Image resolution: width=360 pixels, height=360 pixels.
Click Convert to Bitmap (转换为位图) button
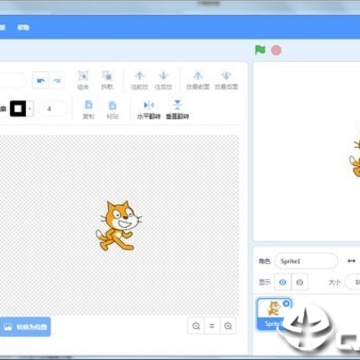pos(25,327)
